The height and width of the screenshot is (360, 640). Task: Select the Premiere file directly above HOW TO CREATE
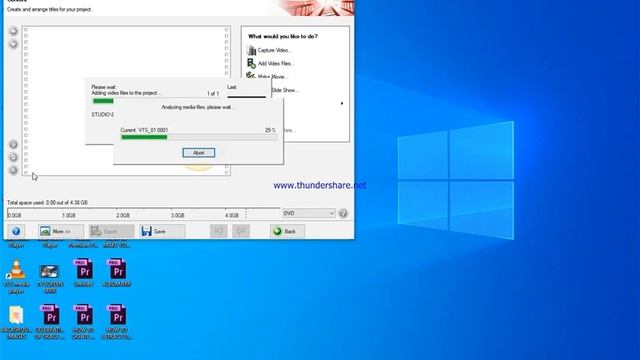tap(83, 273)
